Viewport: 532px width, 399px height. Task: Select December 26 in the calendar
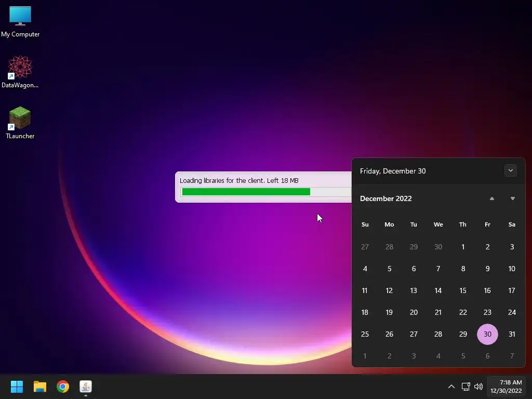(x=389, y=334)
